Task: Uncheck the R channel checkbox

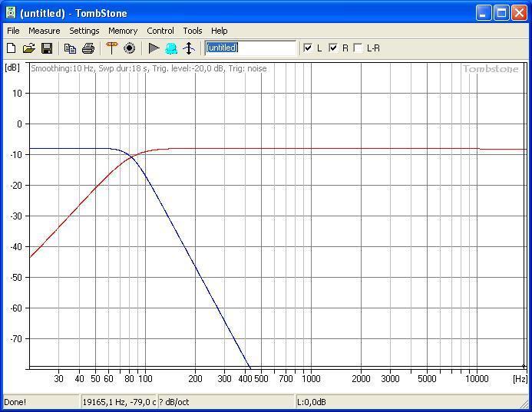Action: (x=333, y=48)
